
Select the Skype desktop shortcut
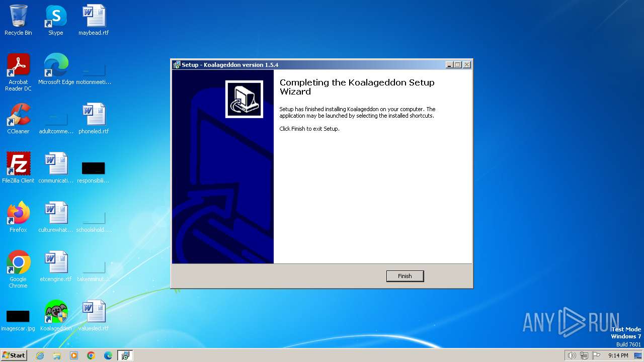(56, 21)
